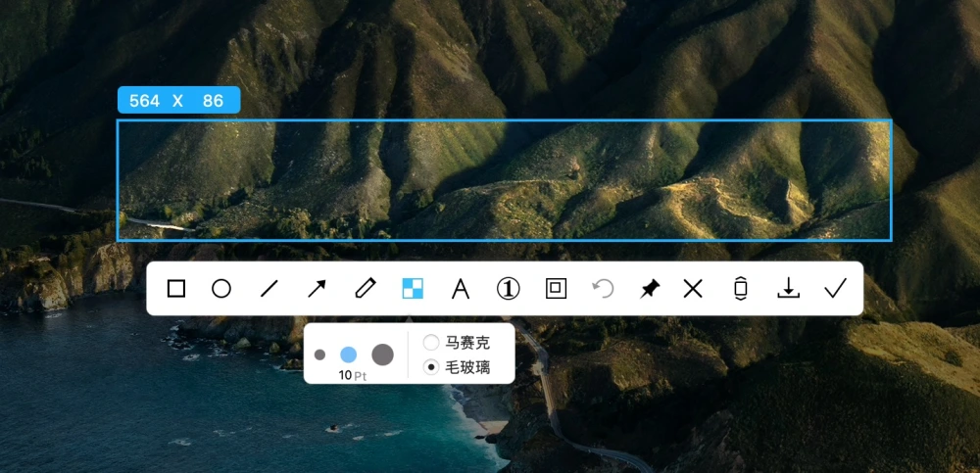
Task: Choose the largest brush size dot
Action: click(x=382, y=355)
